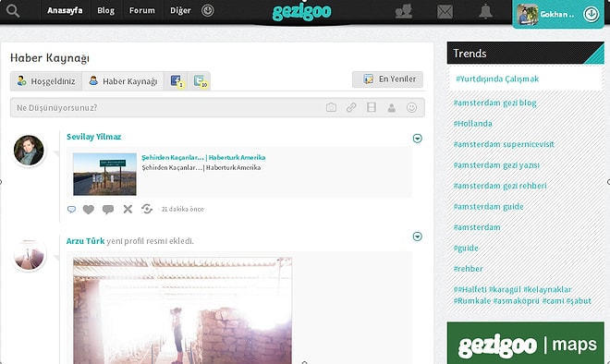Open the Diğer menu
Image resolution: width=610 pixels, height=364 pixels.
pos(180,10)
